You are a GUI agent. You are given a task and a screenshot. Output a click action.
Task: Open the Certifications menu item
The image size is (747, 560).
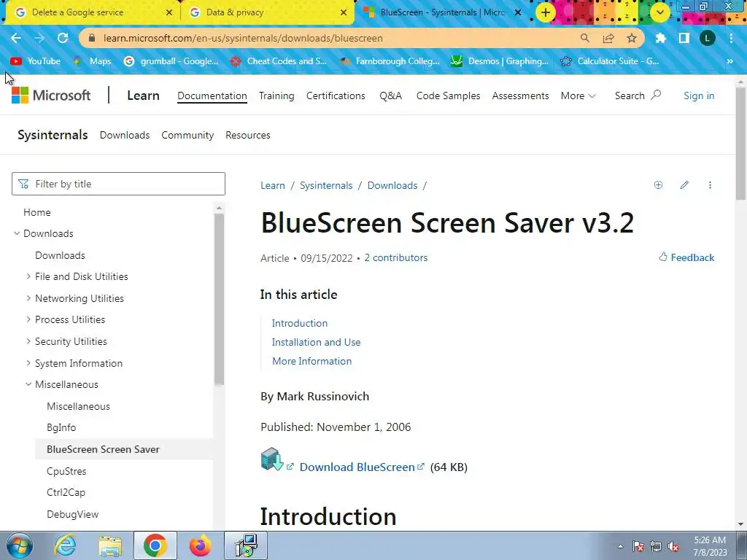coord(336,96)
